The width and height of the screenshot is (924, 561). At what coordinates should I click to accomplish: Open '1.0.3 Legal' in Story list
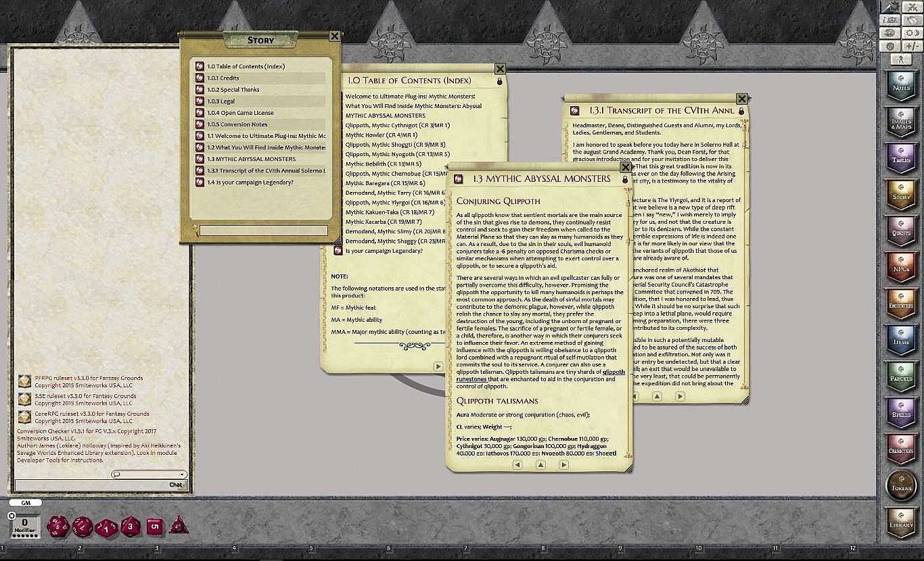(260, 101)
